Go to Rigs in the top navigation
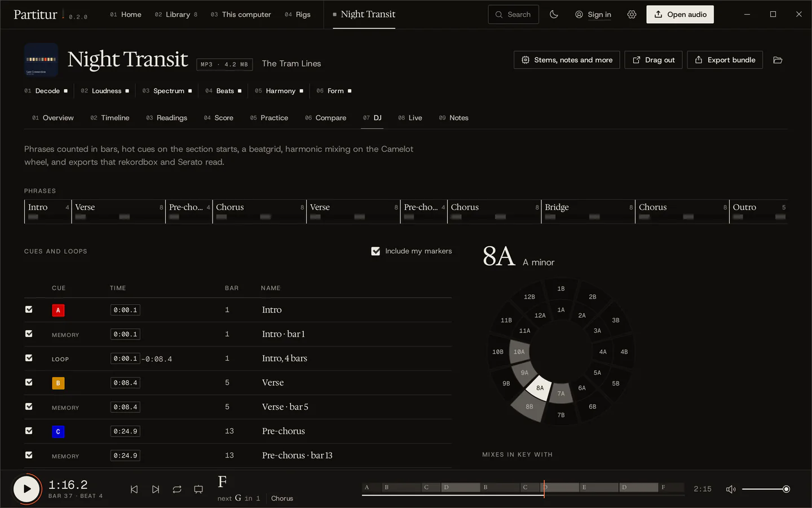Viewport: 812px width, 508px height. (x=298, y=15)
